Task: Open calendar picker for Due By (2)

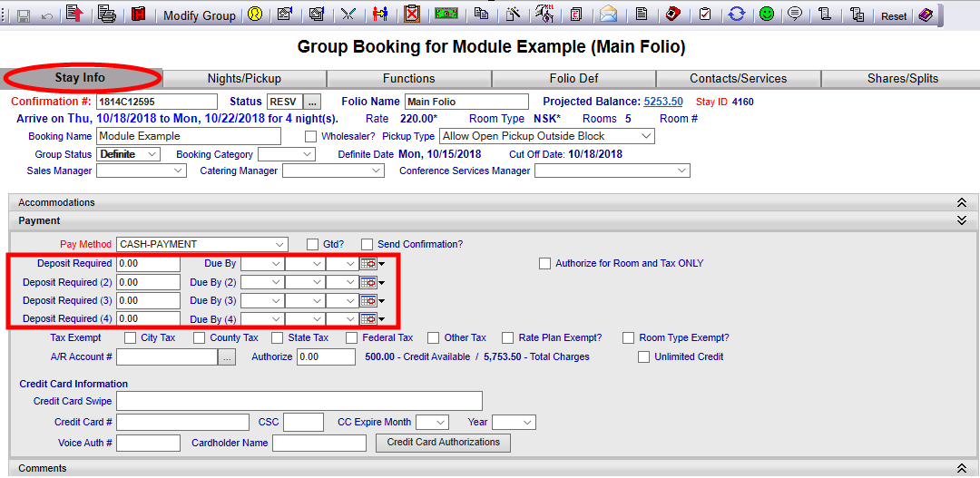Action: tap(368, 282)
